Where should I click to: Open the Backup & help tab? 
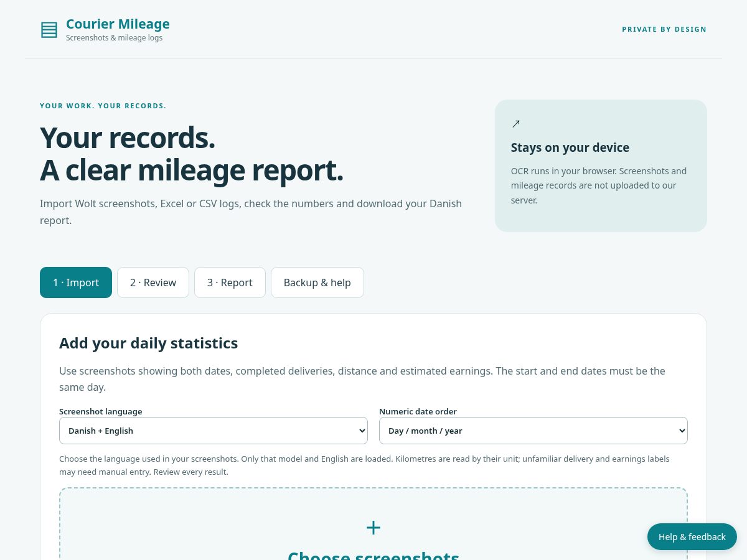317,282
